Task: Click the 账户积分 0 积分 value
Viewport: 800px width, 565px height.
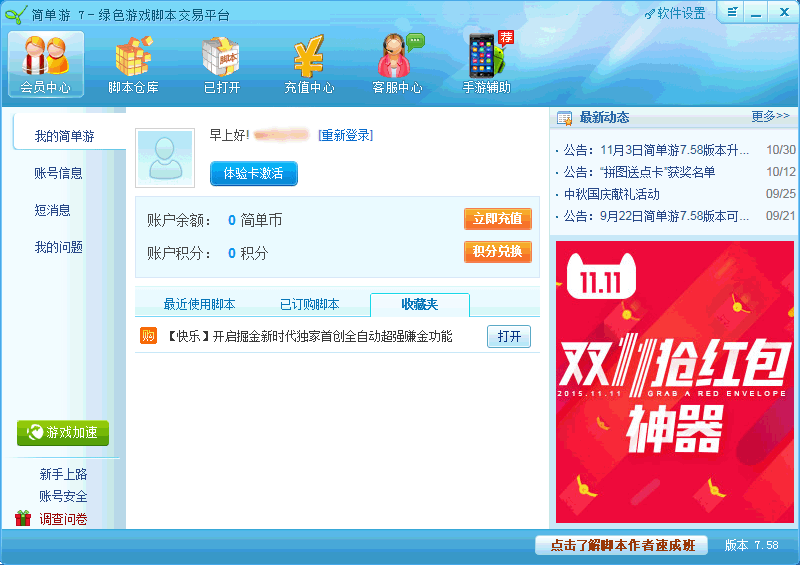Action: pyautogui.click(x=248, y=253)
